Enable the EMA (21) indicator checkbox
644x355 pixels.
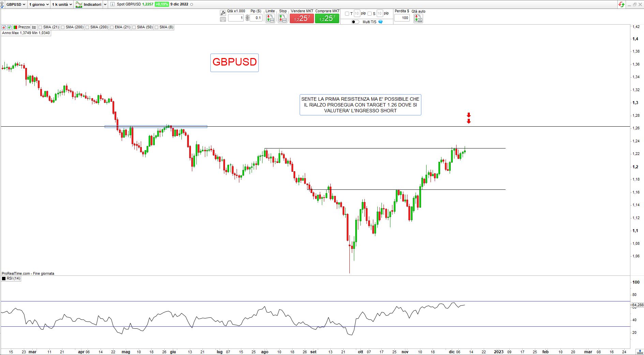click(112, 27)
